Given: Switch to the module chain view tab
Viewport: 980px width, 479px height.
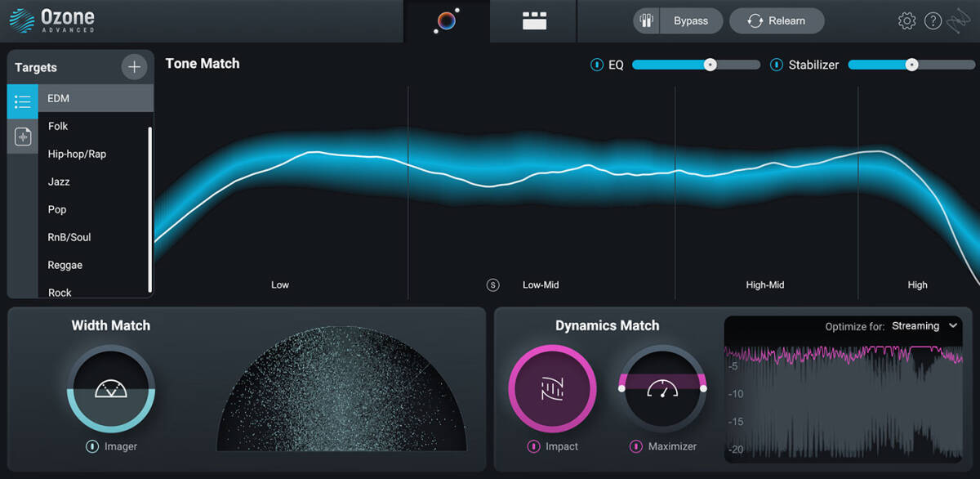Looking at the screenshot, I should pyautogui.click(x=534, y=20).
